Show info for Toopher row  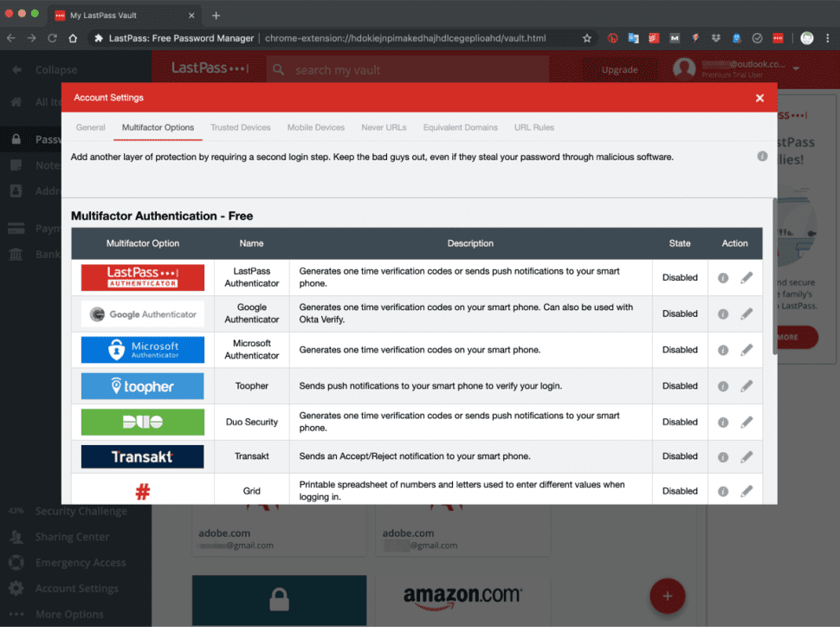723,386
